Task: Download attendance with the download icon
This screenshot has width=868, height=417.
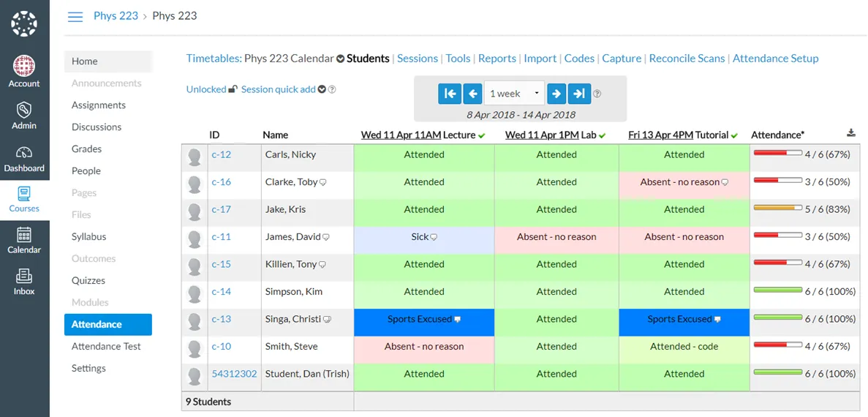Action: (x=851, y=133)
